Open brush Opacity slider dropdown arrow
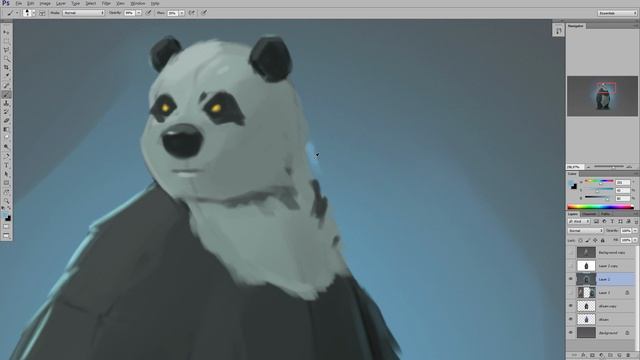The height and width of the screenshot is (360, 640). point(139,13)
